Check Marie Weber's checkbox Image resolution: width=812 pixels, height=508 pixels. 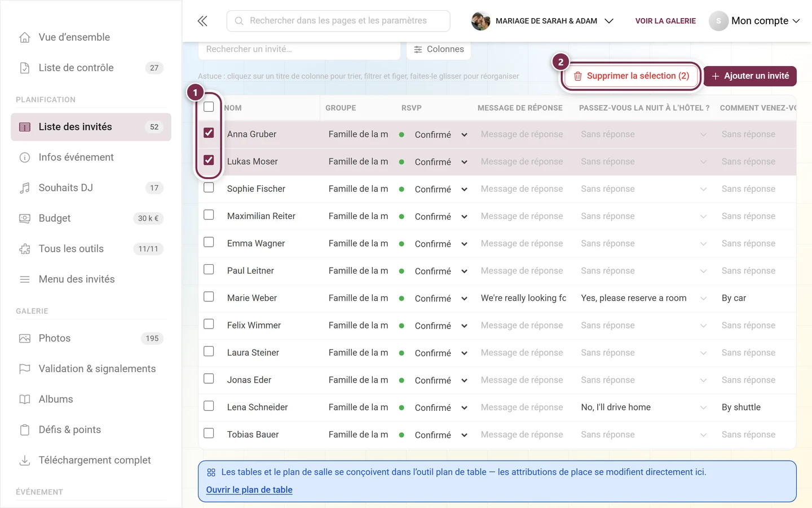pyautogui.click(x=209, y=296)
